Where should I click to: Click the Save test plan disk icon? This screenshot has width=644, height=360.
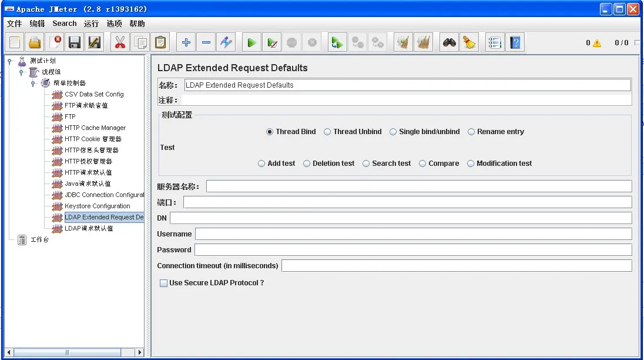[75, 42]
